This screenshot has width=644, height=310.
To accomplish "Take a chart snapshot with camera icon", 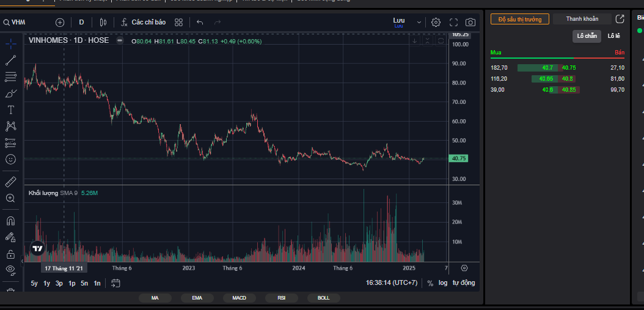I will (x=470, y=22).
